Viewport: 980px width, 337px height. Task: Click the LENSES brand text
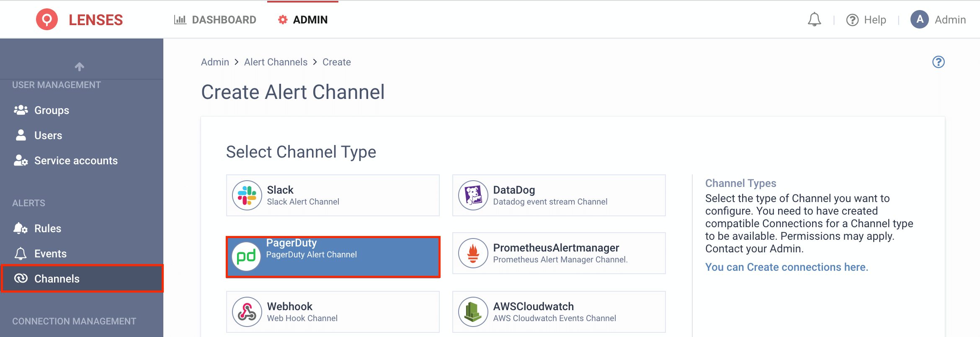95,20
